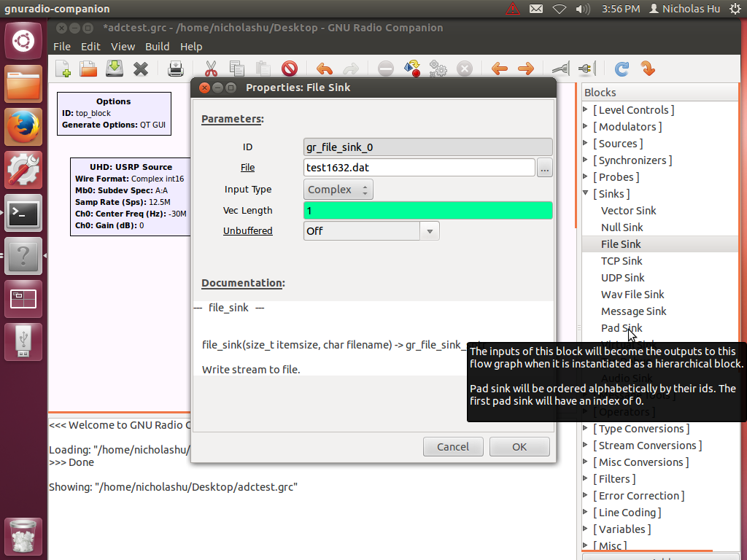The image size is (747, 560).
Task: Click the File field containing test1632.dat
Action: click(419, 168)
